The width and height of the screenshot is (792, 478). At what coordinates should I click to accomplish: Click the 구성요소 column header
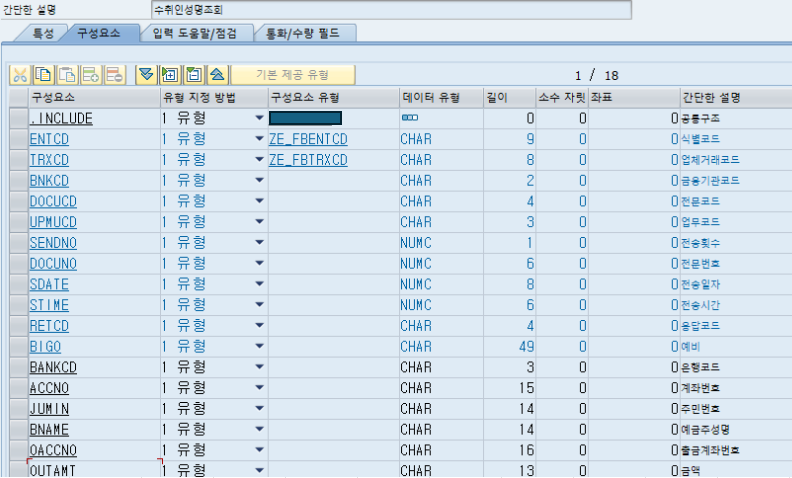click(94, 98)
